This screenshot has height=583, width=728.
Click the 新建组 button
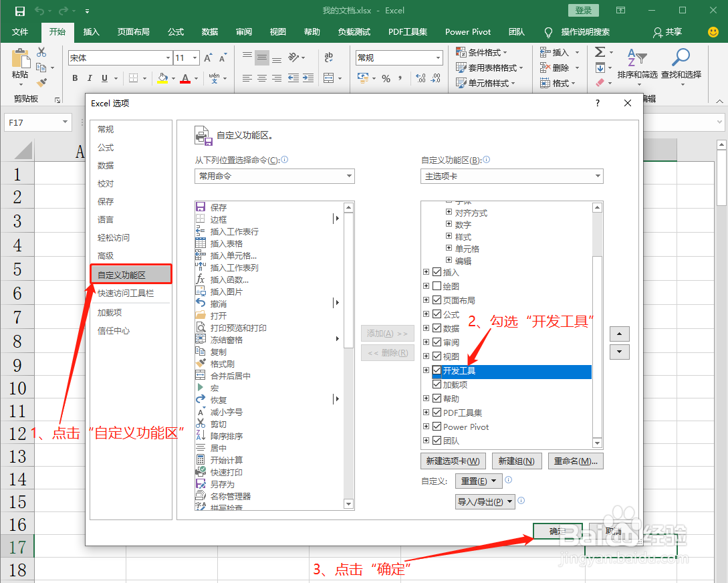(517, 461)
